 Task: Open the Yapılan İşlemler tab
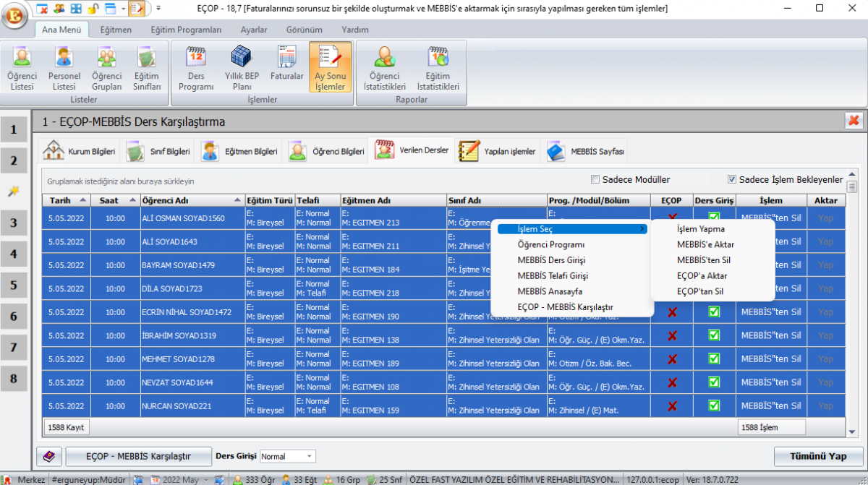click(499, 152)
